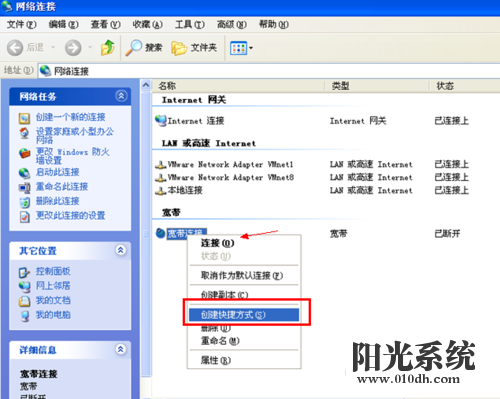Choose 属性(R) in context menu
The width and height of the screenshot is (500, 399).
tap(244, 360)
